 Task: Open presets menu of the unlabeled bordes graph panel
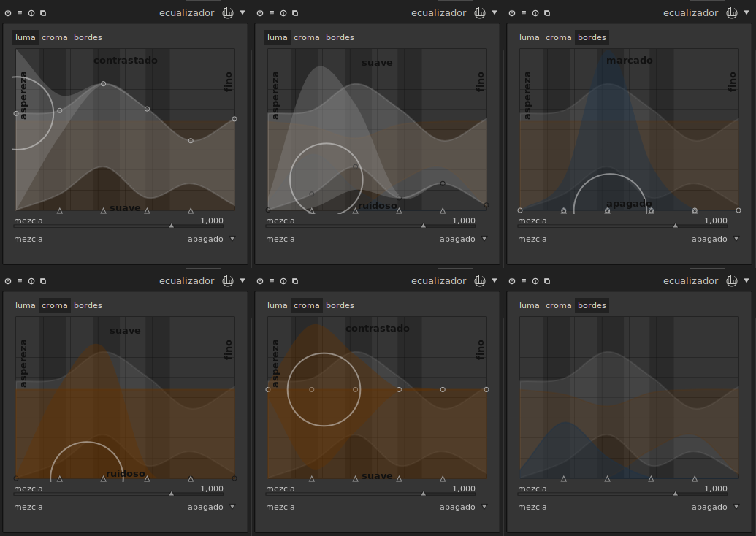pyautogui.click(x=524, y=281)
